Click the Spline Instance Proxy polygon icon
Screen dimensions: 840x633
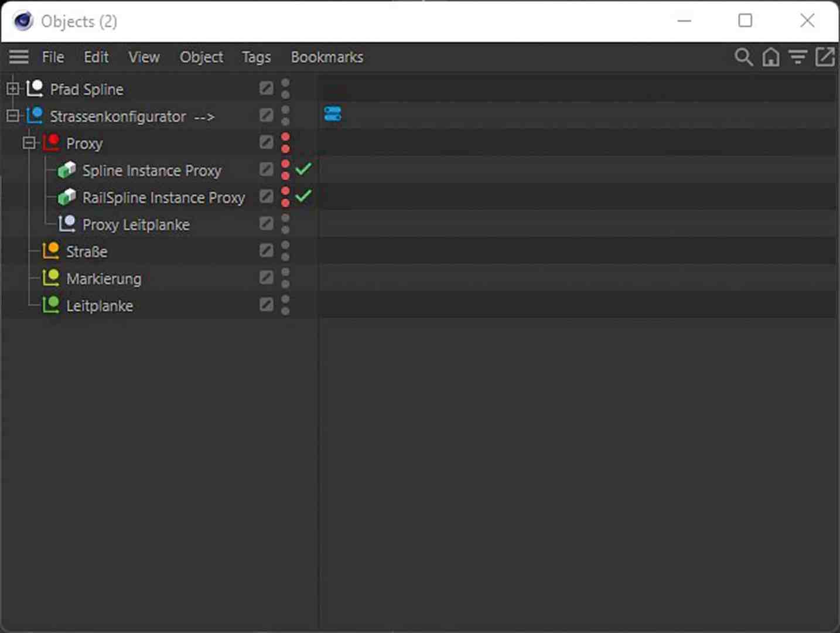66,169
